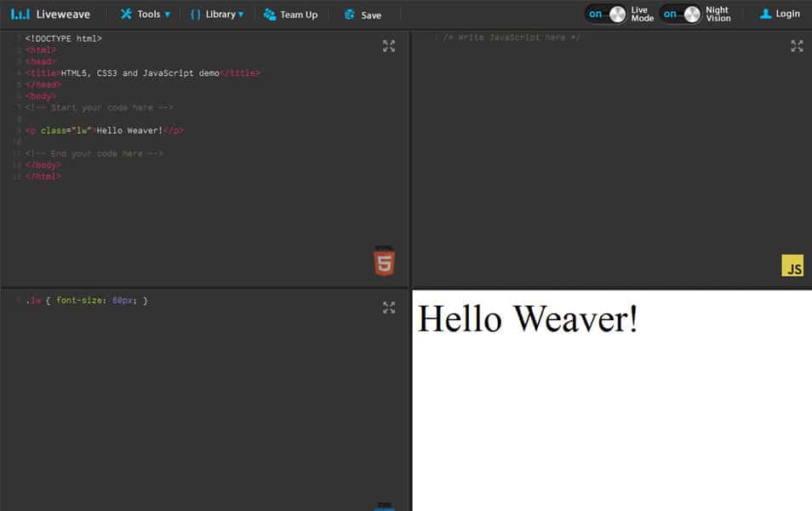
Task: Click the Liveweave logo
Action: point(51,13)
